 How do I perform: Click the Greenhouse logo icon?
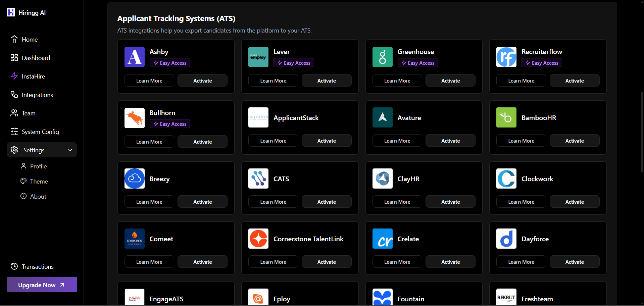click(x=382, y=57)
